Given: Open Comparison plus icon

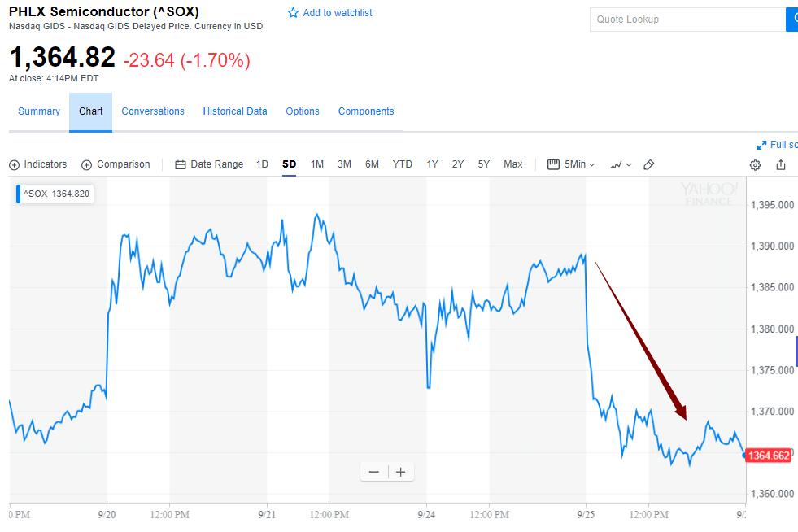Looking at the screenshot, I should pyautogui.click(x=86, y=165).
